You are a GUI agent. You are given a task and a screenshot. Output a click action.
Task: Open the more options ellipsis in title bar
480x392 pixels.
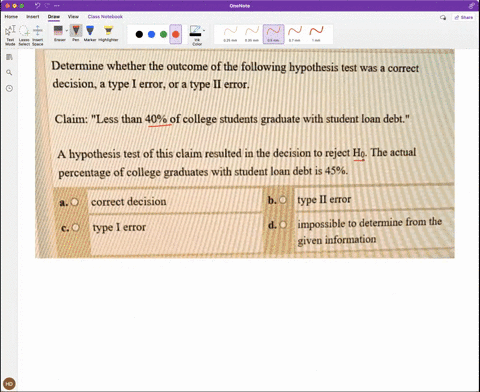pyautogui.click(x=57, y=6)
